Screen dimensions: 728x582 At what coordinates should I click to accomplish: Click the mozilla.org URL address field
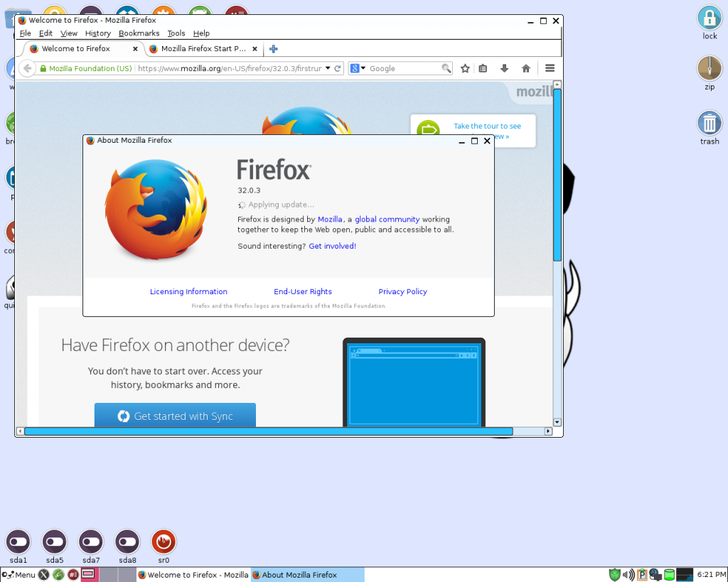click(x=230, y=68)
